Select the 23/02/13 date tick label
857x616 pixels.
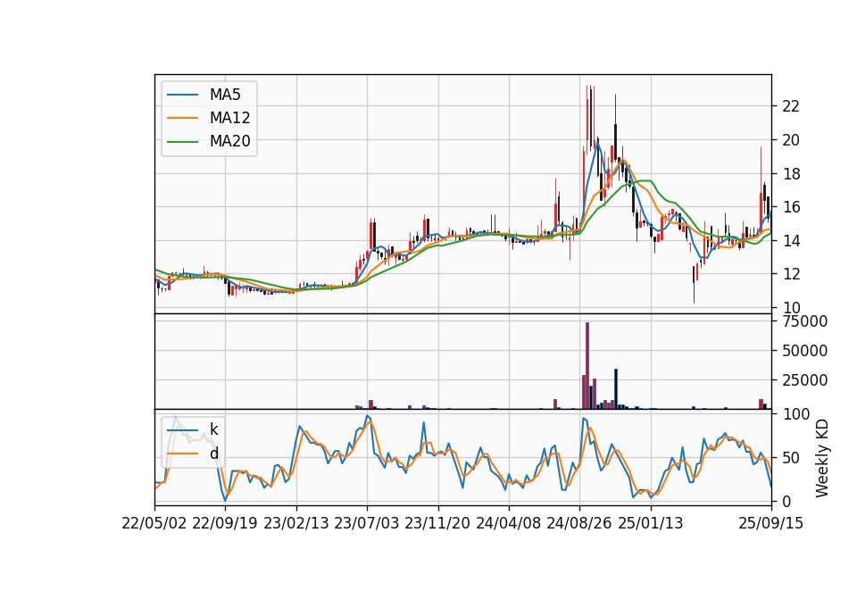pos(296,523)
